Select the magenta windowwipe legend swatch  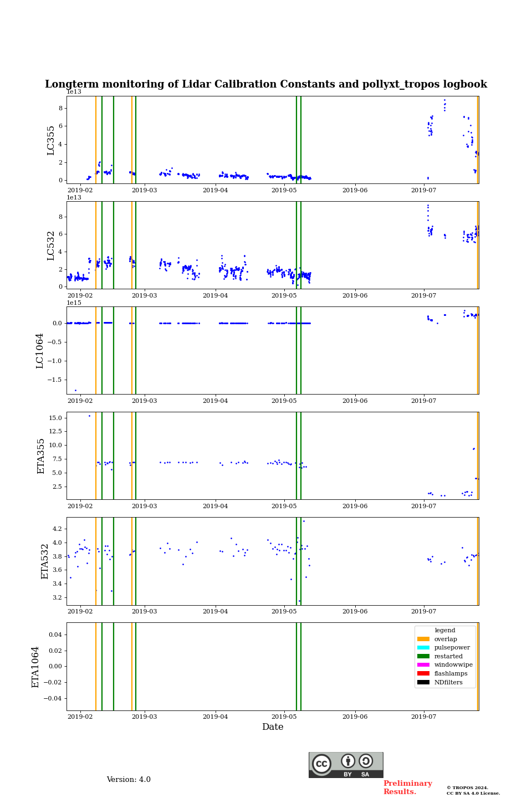[x=423, y=665]
